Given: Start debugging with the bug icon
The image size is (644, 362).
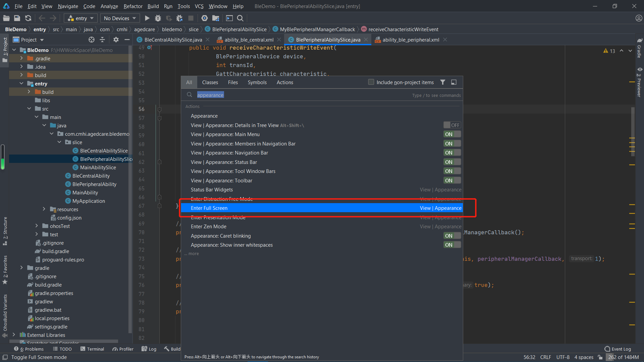Looking at the screenshot, I should coord(158,18).
